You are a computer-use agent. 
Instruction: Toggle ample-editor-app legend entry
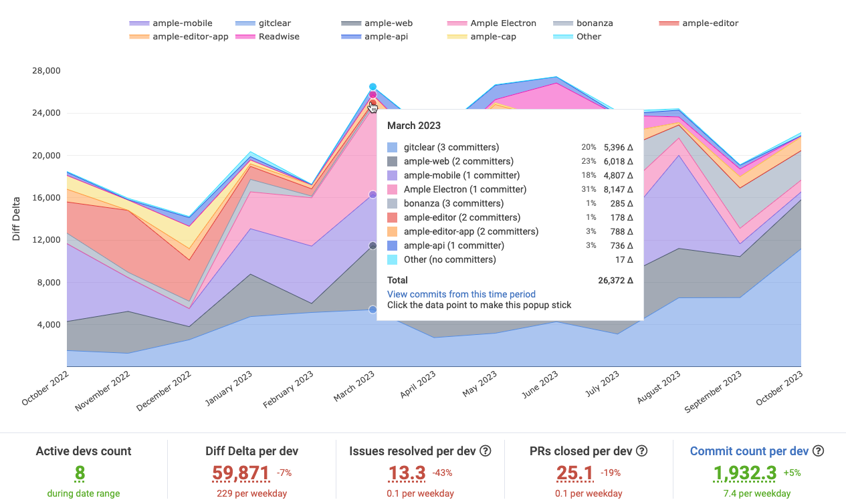190,37
